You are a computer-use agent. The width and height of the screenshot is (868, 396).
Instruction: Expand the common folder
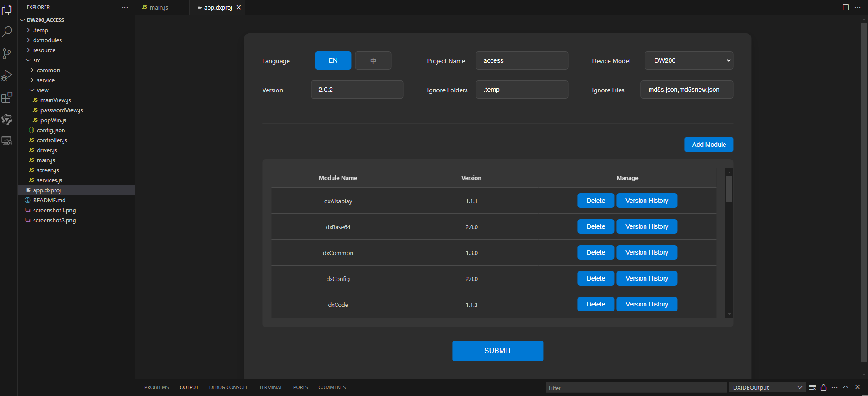point(76,70)
